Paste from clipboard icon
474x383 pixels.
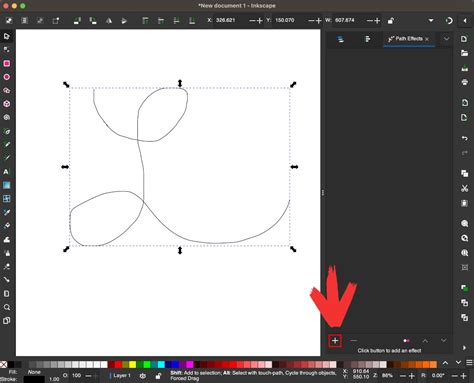tap(464, 203)
